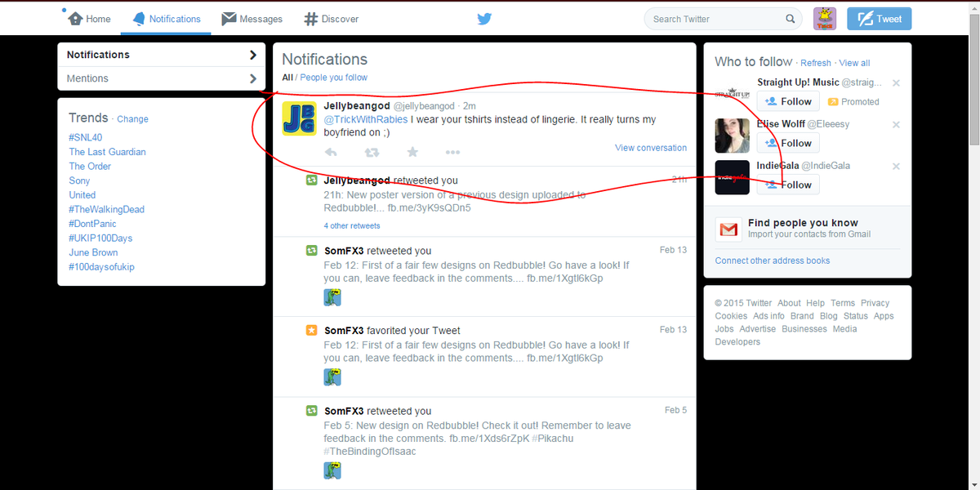Viewport: 980px width, 490px height.
Task: Select the All notifications filter
Action: pos(287,78)
